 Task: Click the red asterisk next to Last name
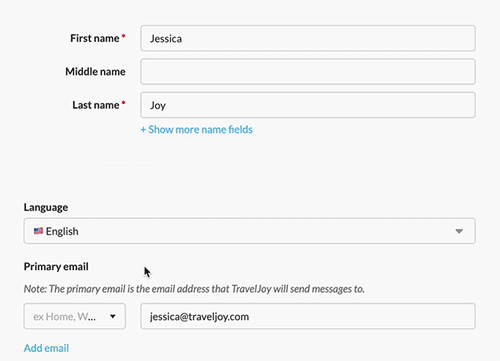(x=123, y=103)
